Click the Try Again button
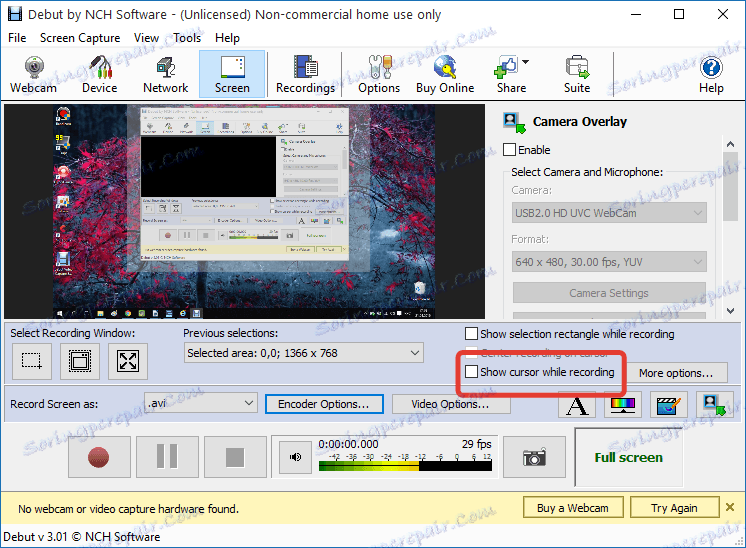The width and height of the screenshot is (746, 548). 674,508
